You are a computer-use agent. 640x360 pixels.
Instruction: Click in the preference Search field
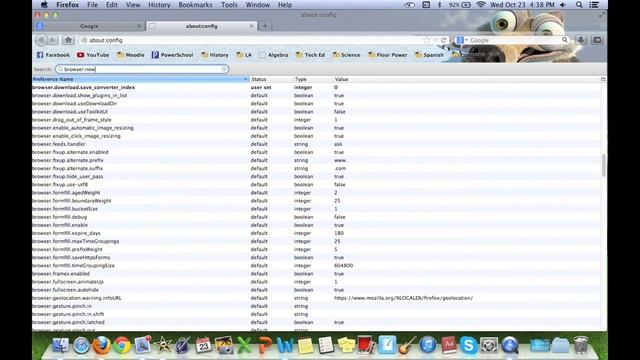click(x=141, y=69)
